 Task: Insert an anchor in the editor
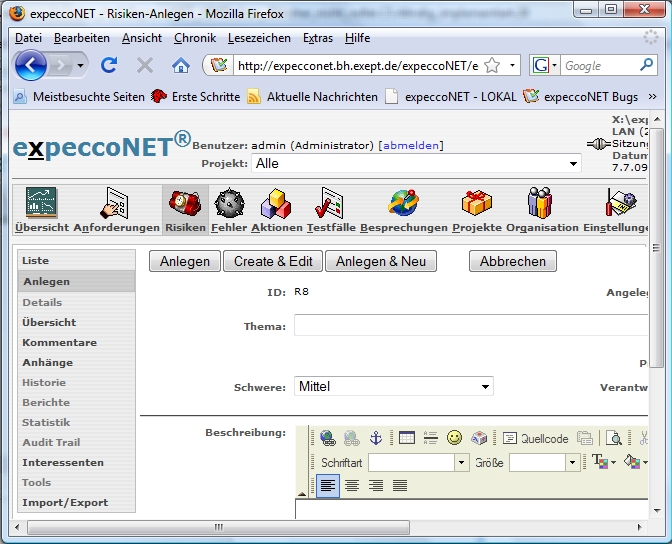click(x=376, y=438)
